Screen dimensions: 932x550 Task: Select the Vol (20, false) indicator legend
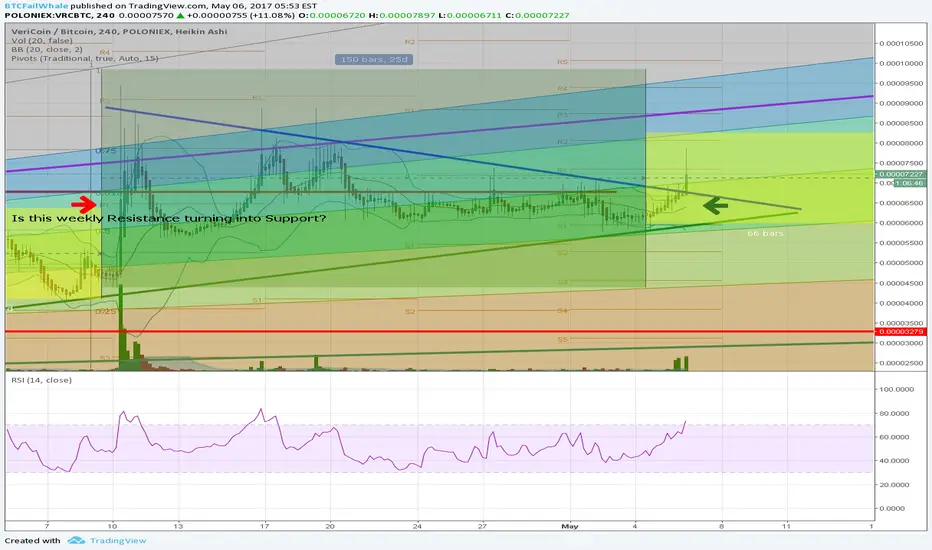click(42, 40)
